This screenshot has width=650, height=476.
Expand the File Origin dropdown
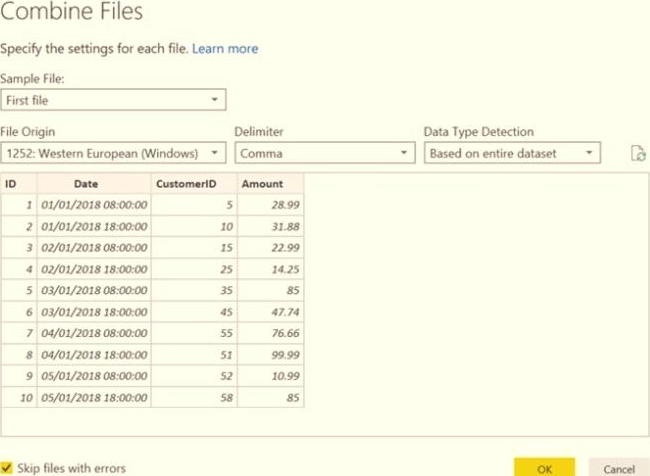pos(113,153)
